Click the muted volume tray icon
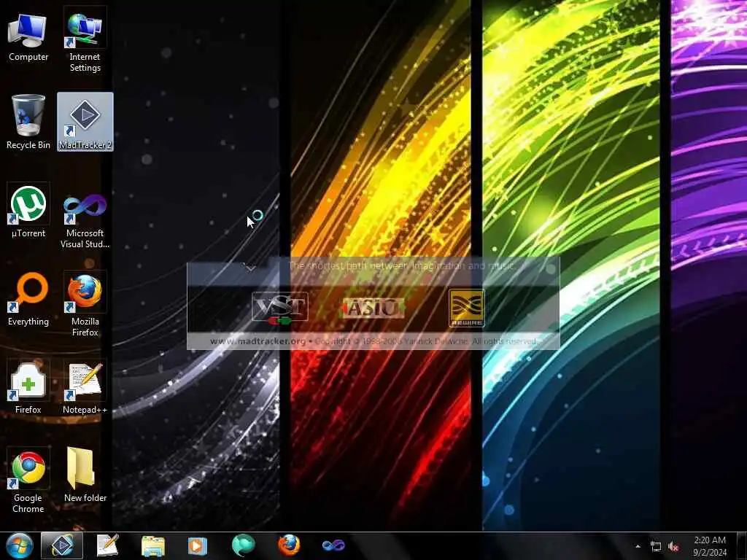This screenshot has height=560, width=747. pos(673,546)
